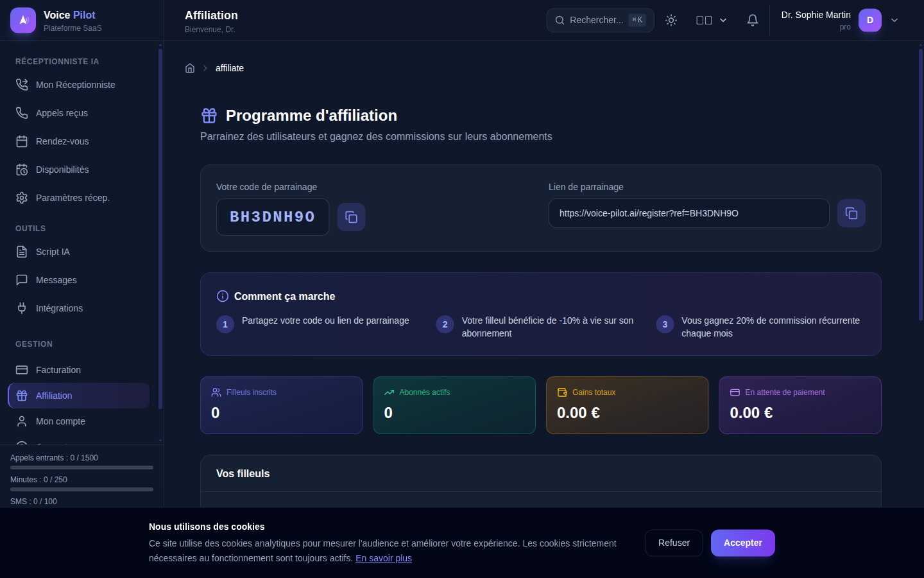924x578 pixels.
Task: Open Mon Réceptionniste in sidebar
Action: pos(78,85)
